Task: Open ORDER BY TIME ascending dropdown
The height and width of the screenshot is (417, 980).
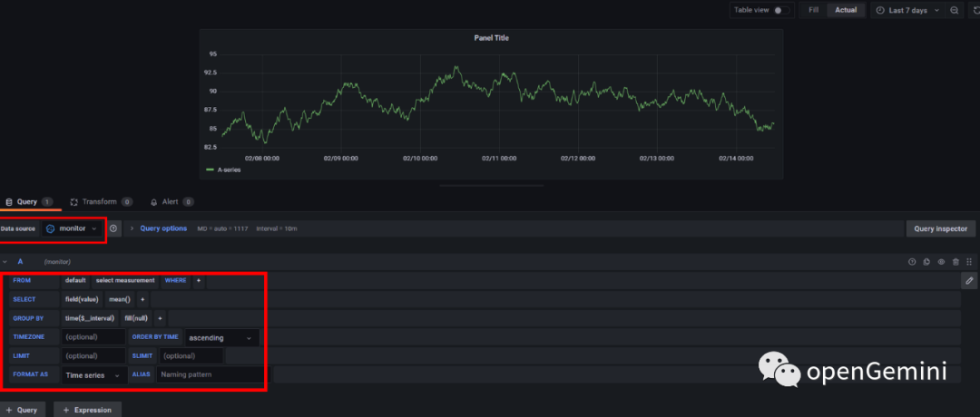Action: pyautogui.click(x=221, y=338)
